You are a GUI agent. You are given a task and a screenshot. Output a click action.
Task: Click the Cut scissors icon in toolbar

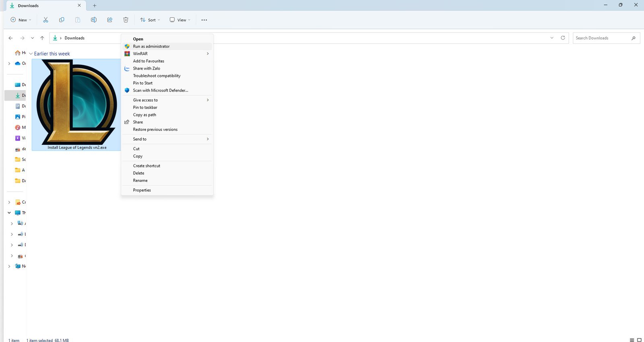[45, 20]
